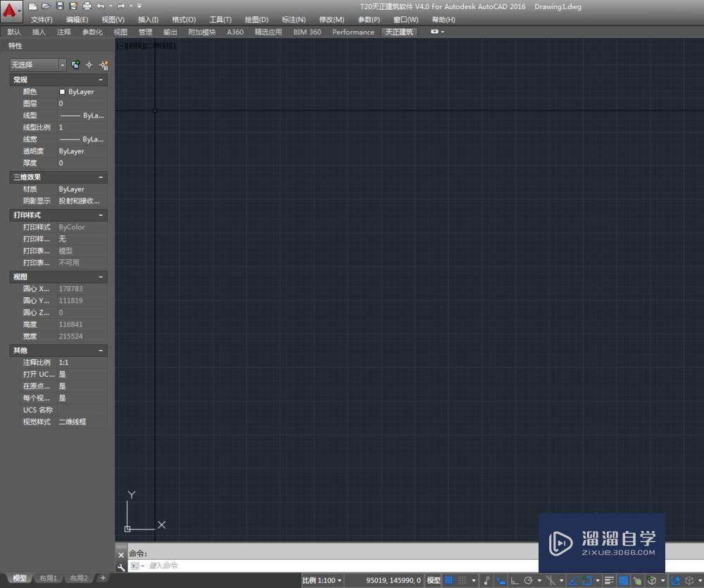The height and width of the screenshot is (588, 704).
Task: Click the 比例1:100 scale control
Action: coord(320,580)
